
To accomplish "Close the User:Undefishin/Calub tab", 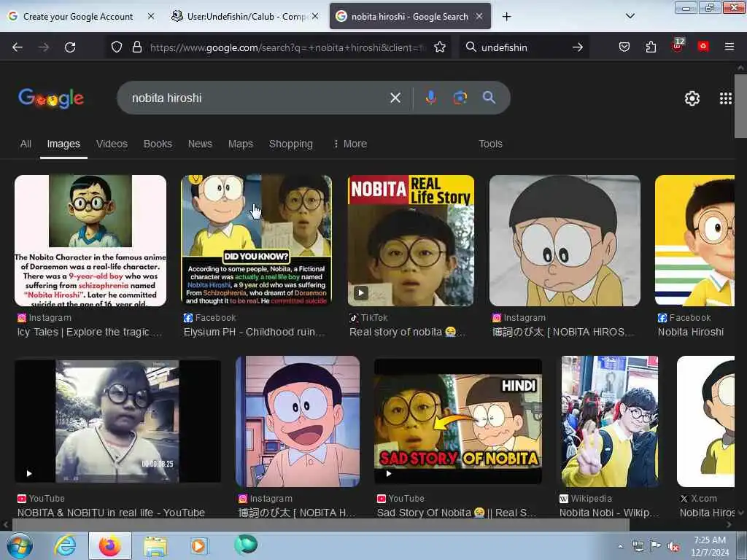I will (x=315, y=16).
